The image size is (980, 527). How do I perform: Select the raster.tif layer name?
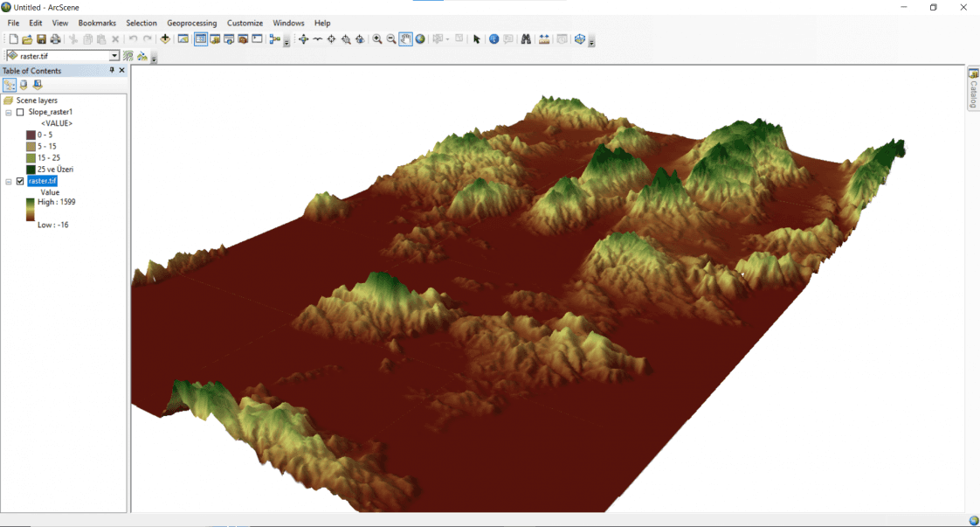click(43, 181)
